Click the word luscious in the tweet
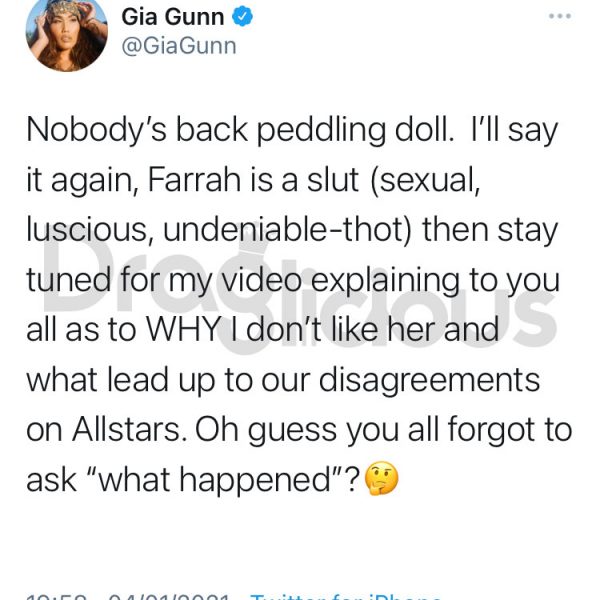Screen dimensions: 600x600 (x=87, y=230)
